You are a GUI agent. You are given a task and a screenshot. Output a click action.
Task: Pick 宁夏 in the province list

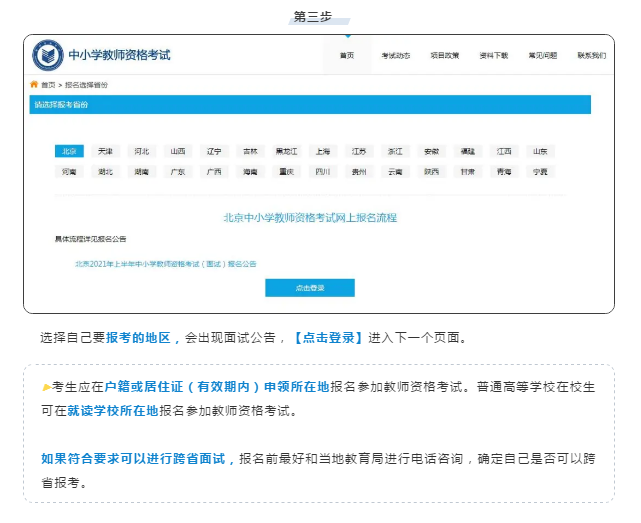(x=540, y=171)
